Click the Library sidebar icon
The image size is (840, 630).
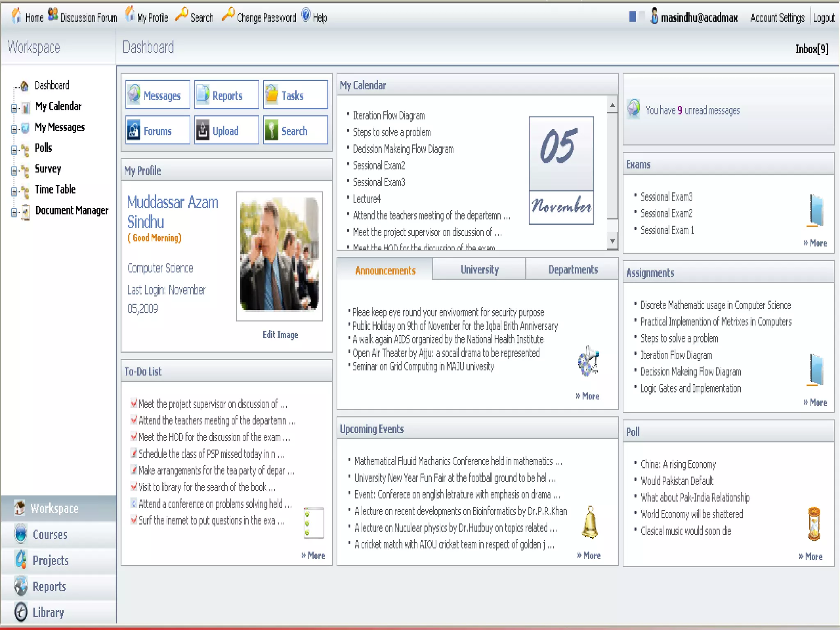pyautogui.click(x=21, y=612)
